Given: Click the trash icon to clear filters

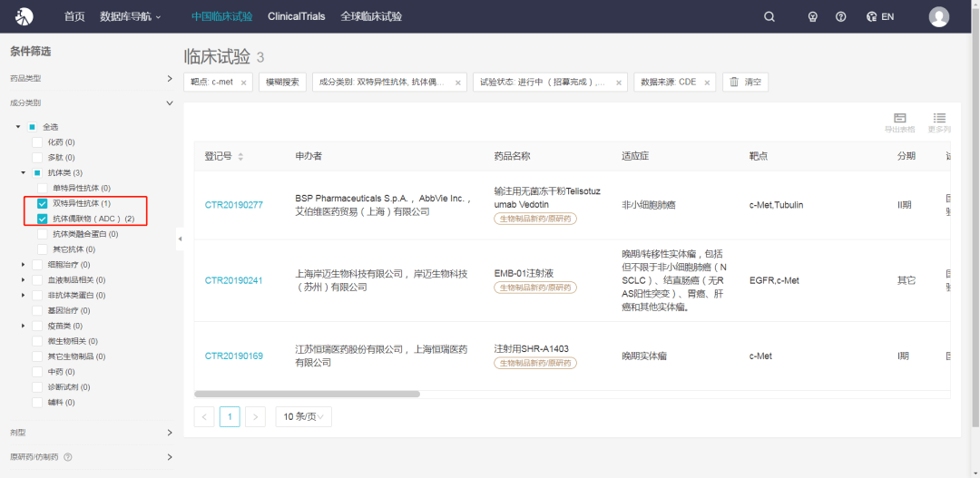Looking at the screenshot, I should [x=734, y=82].
